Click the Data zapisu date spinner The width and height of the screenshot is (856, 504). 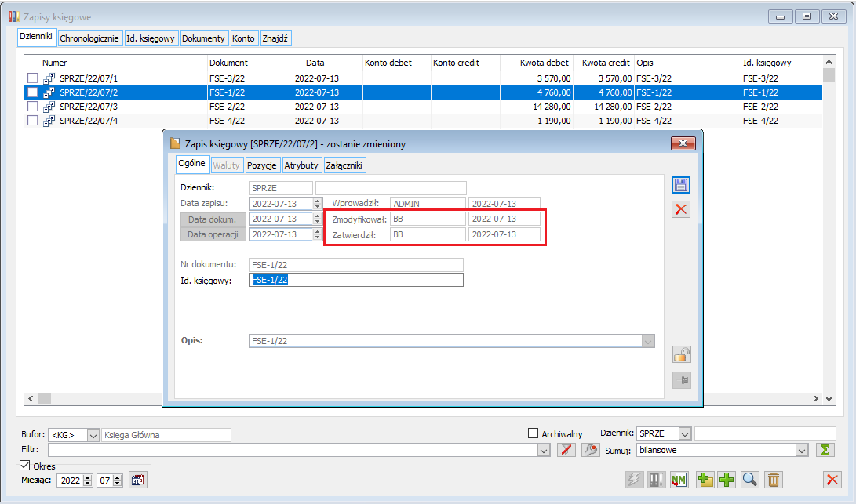click(x=317, y=204)
